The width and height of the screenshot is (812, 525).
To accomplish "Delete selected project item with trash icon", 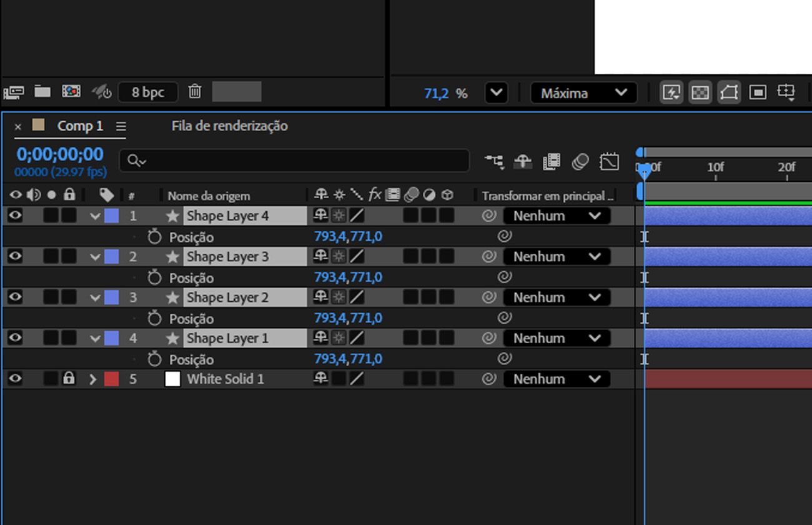I will click(195, 92).
